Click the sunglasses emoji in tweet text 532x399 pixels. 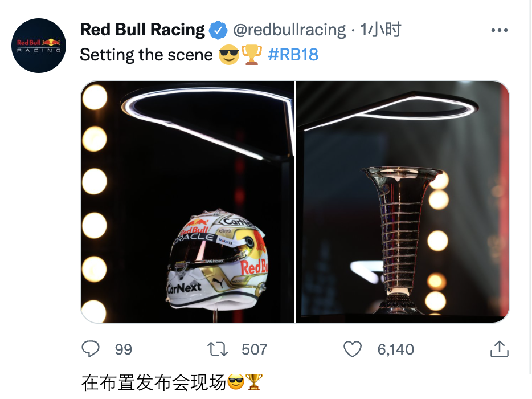click(x=229, y=55)
